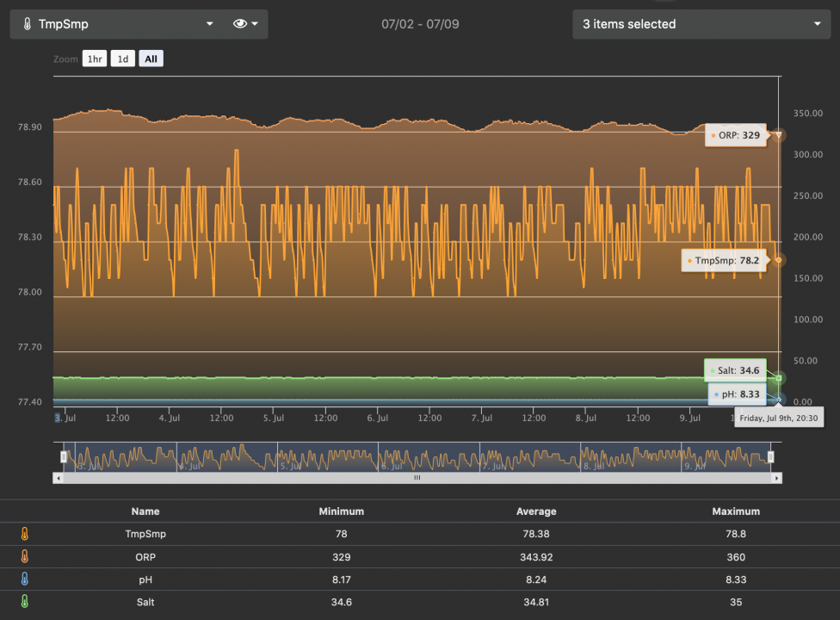This screenshot has width=840, height=620.
Task: Select the 1hr zoom option
Action: click(x=95, y=59)
